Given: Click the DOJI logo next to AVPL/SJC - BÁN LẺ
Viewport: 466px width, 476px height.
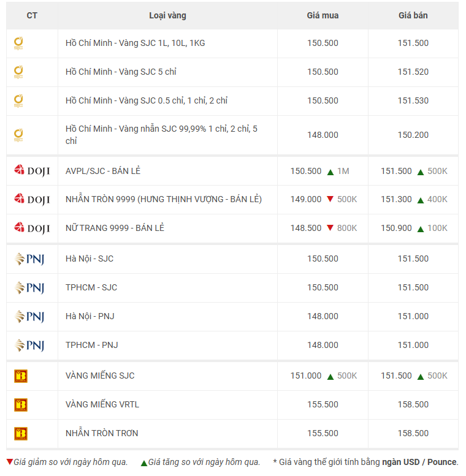Looking at the screenshot, I should [x=32, y=171].
